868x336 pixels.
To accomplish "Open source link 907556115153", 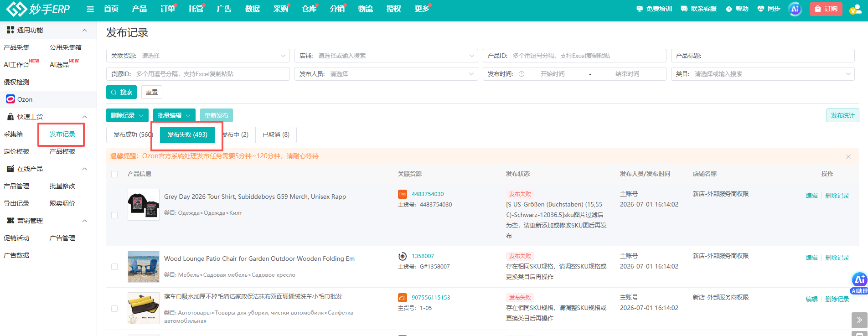I will tap(431, 298).
